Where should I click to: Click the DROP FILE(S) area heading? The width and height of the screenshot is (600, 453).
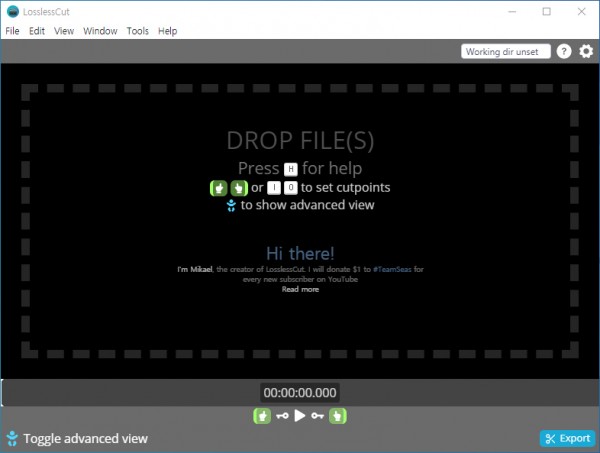point(300,140)
